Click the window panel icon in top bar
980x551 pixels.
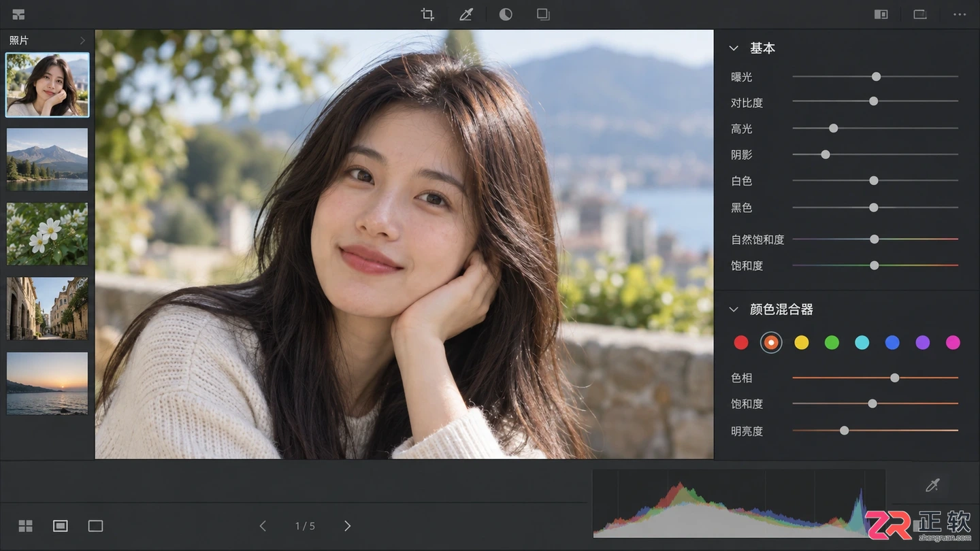point(920,14)
